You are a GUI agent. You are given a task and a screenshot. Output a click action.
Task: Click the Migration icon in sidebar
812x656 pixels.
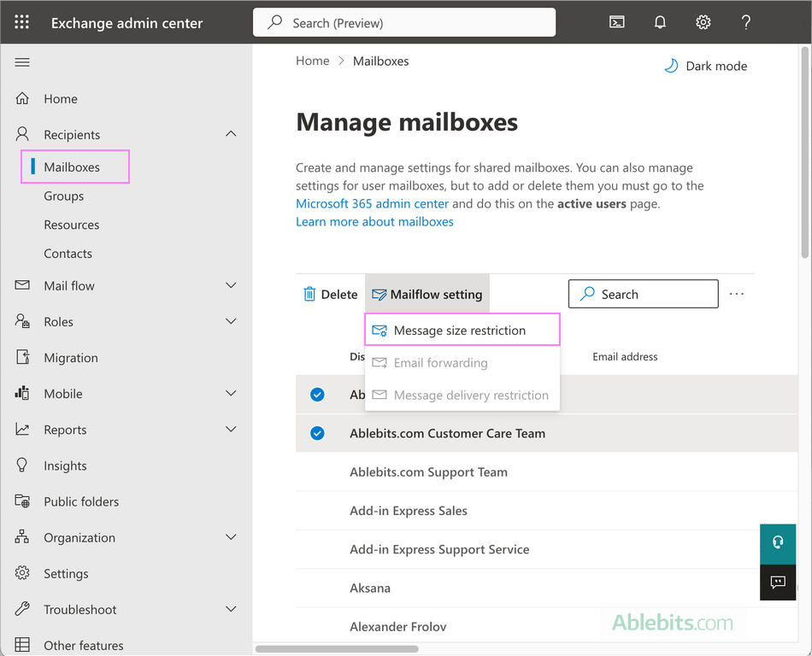[x=22, y=357]
